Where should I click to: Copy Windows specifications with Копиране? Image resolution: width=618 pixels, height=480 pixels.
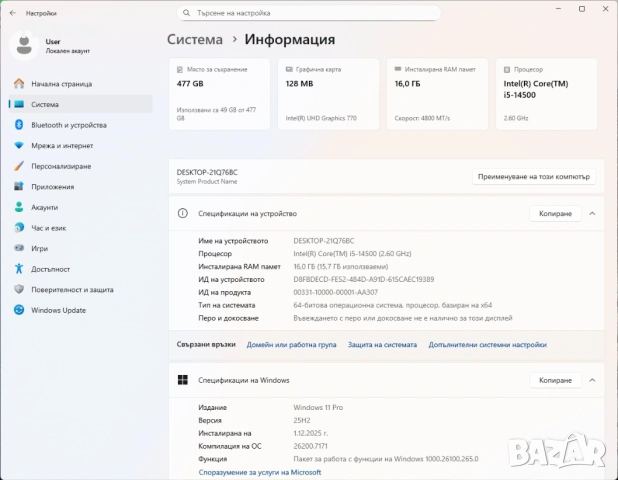[555, 380]
